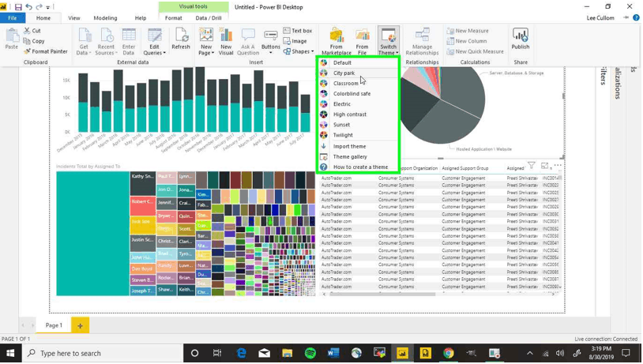
Task: Select the Default theme
Action: tap(358, 62)
